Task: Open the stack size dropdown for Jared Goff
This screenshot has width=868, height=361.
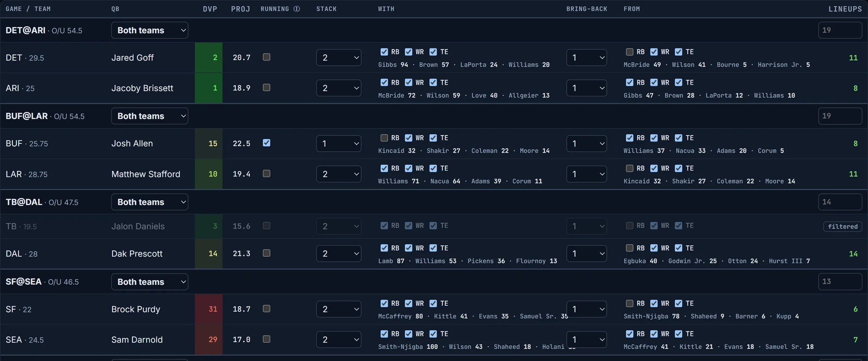Action: point(339,57)
